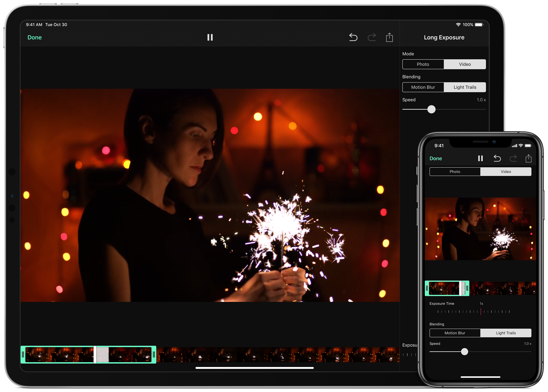Screen dimensions: 548x392
Task: Tap the iPhone redo arrow icon
Action: coord(513,158)
